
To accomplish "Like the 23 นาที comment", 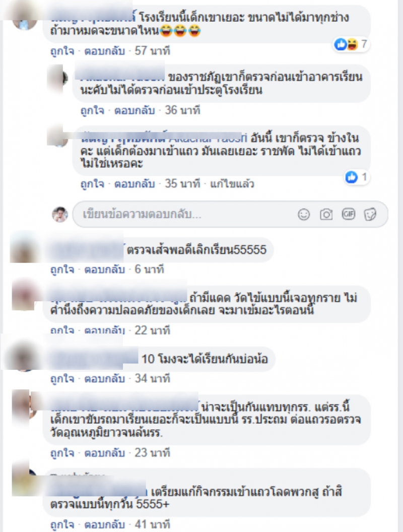I will [x=62, y=453].
